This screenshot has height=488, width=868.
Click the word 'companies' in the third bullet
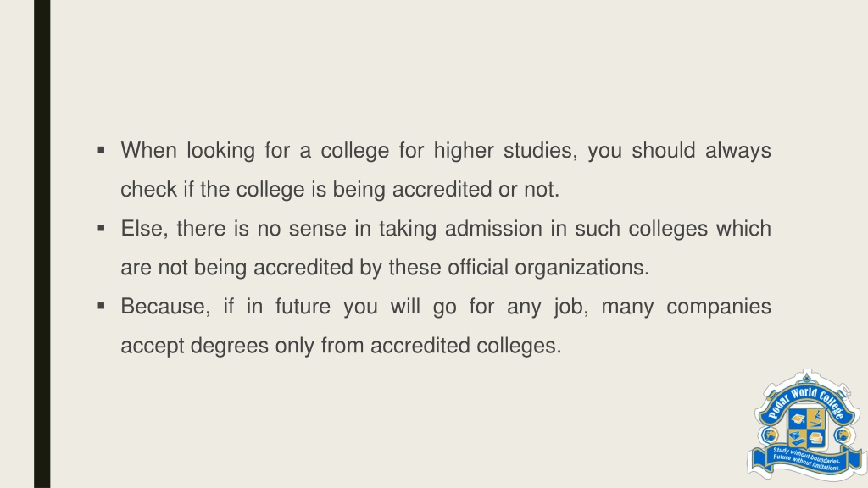coord(719,307)
